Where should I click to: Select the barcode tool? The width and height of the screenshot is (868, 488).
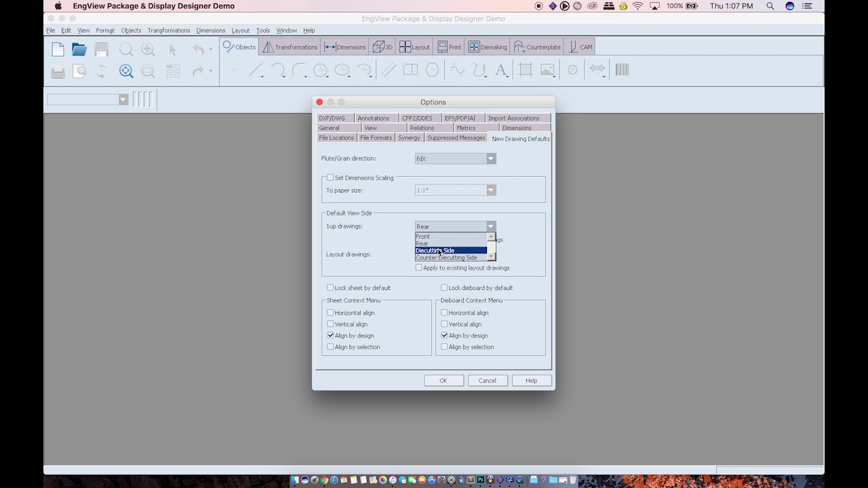(622, 69)
